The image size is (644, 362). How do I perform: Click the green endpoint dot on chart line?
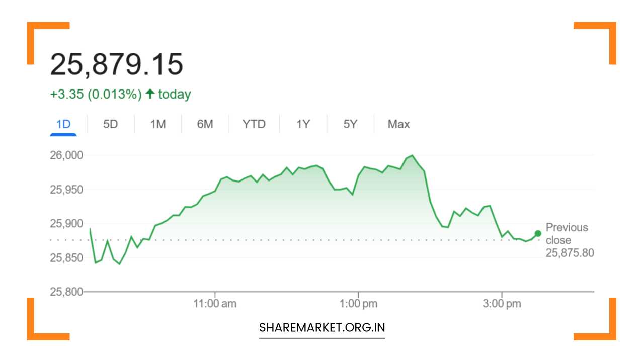[538, 233]
